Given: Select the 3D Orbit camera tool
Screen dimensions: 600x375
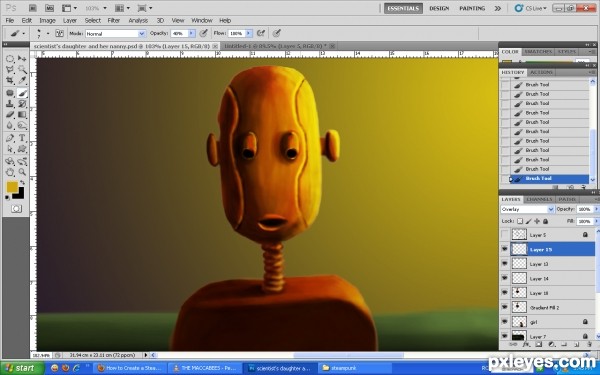Looking at the screenshot, I should click(22, 161).
